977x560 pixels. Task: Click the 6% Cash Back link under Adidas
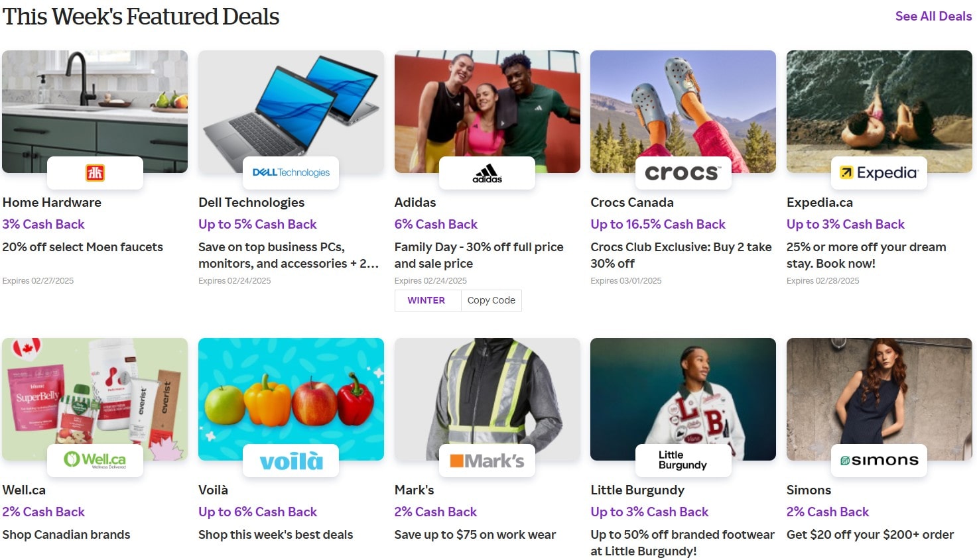(x=436, y=224)
